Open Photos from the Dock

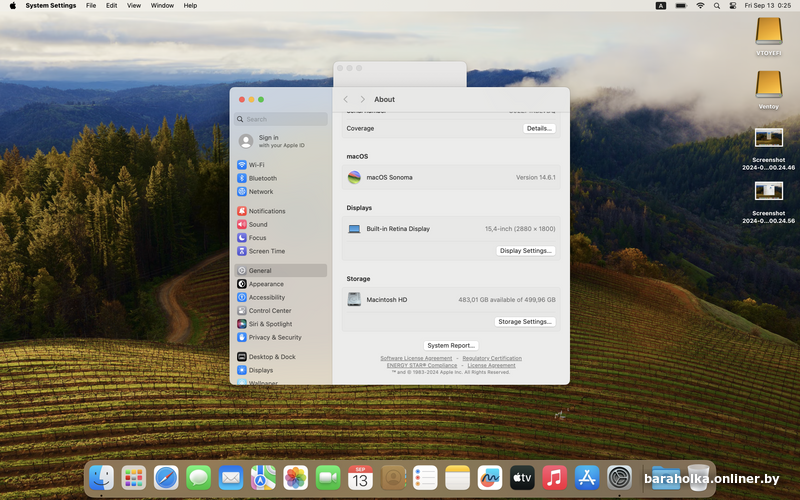click(295, 478)
